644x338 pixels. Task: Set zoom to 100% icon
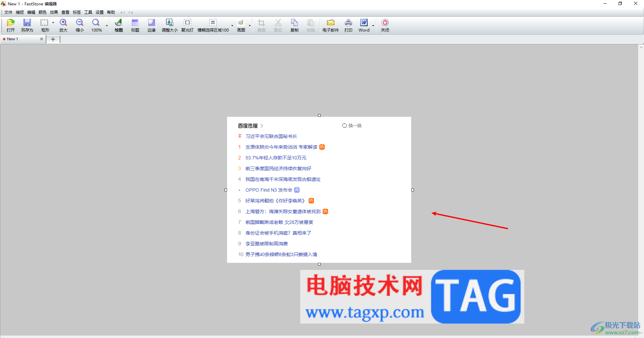pos(96,26)
